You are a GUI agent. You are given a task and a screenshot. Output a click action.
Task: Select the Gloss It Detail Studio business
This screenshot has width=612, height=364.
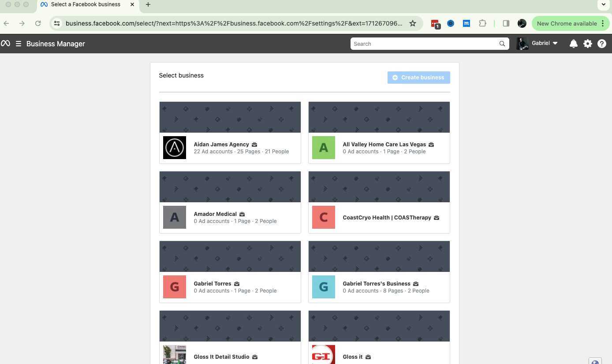pyautogui.click(x=221, y=357)
